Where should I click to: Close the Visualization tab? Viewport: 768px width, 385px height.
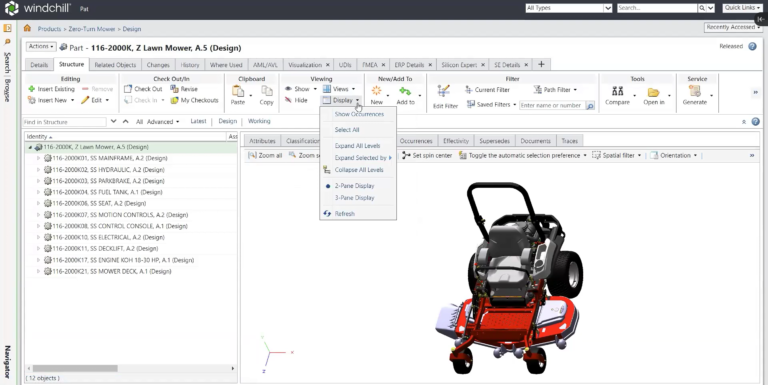pos(328,65)
